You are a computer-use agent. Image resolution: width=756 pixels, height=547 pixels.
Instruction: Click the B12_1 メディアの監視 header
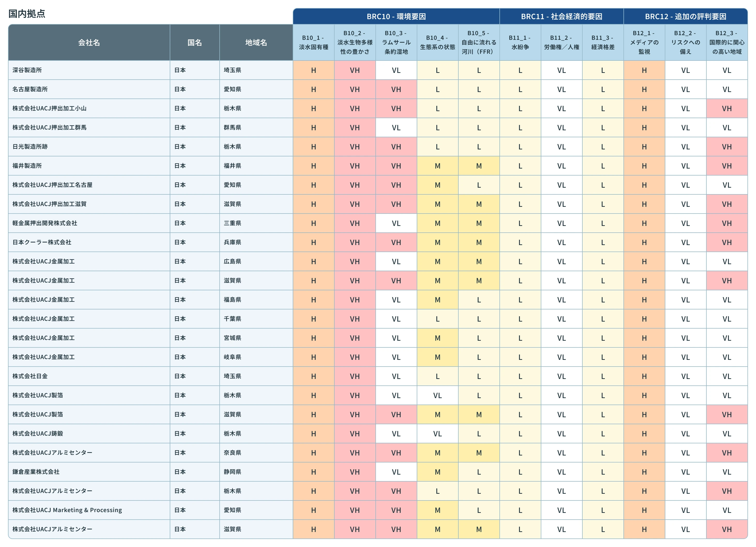[x=644, y=42]
